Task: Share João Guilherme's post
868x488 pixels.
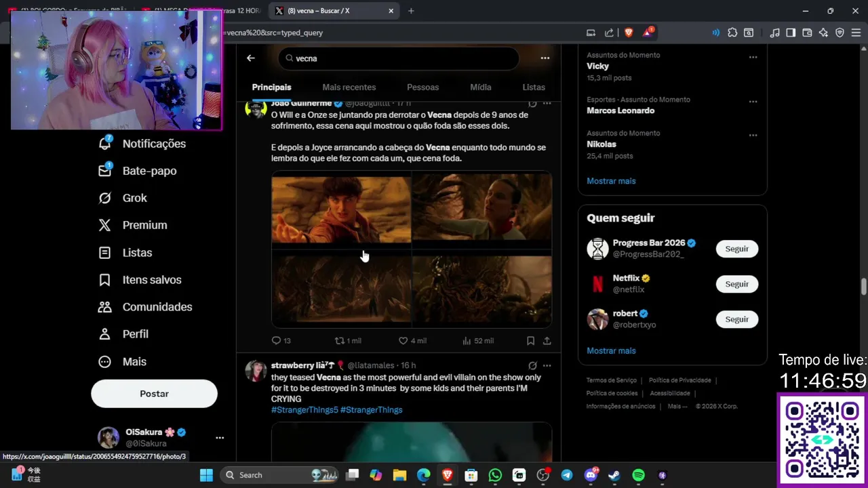Action: tap(547, 341)
